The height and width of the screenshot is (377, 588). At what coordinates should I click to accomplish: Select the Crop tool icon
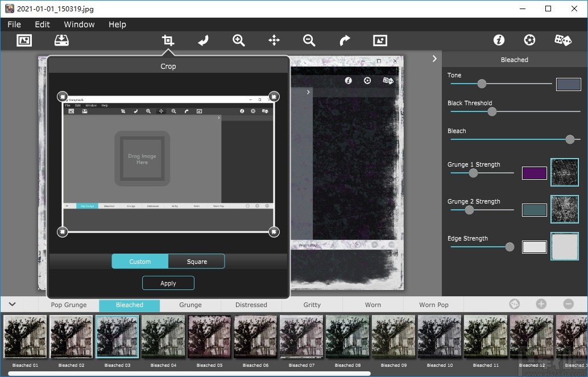pos(168,40)
